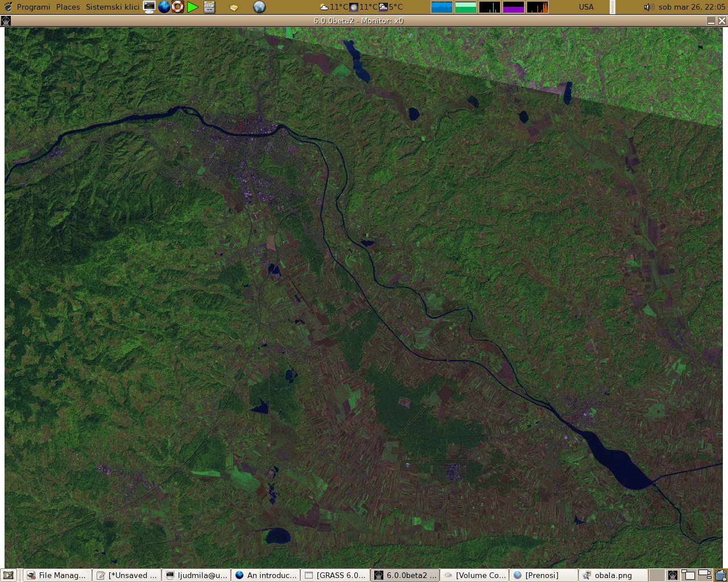This screenshot has height=582, width=728.
Task: Click the yellow sticky note icon
Action: pos(234,7)
